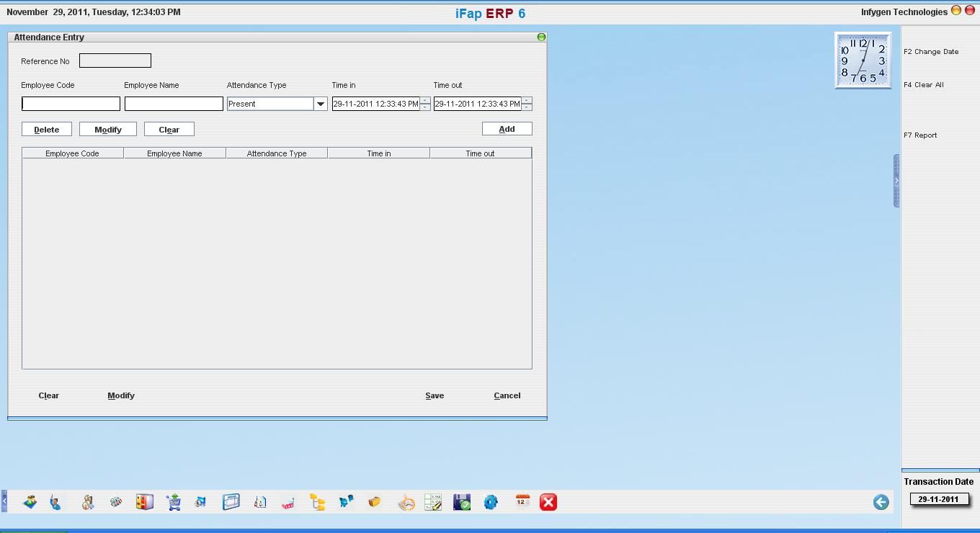Select F2 Change Date option
Image resolution: width=980 pixels, height=533 pixels.
click(x=931, y=52)
